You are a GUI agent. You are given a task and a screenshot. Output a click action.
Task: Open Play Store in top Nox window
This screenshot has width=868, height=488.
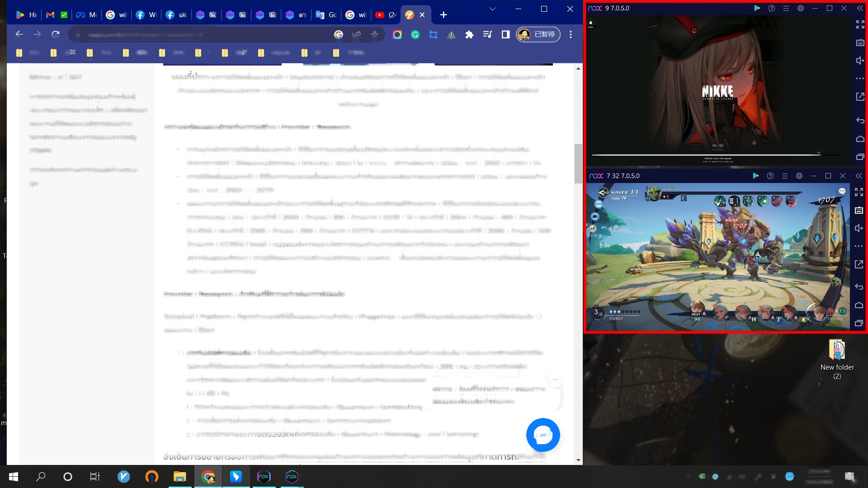[x=757, y=8]
